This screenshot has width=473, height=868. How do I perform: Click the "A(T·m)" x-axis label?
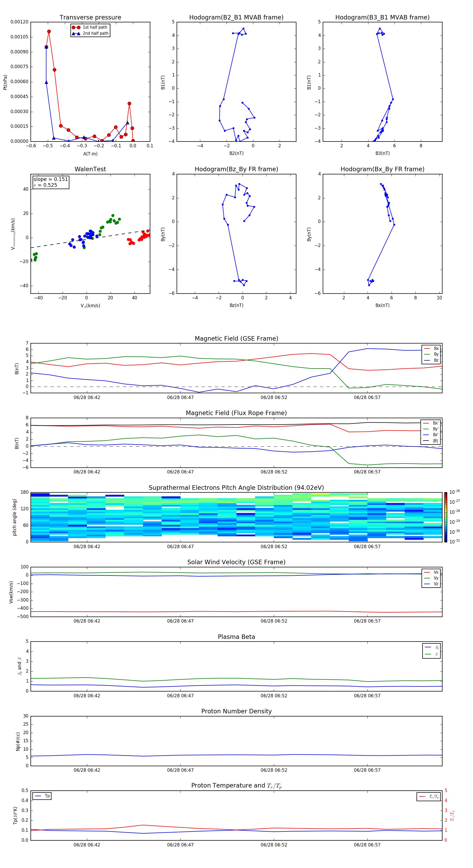pyautogui.click(x=90, y=154)
